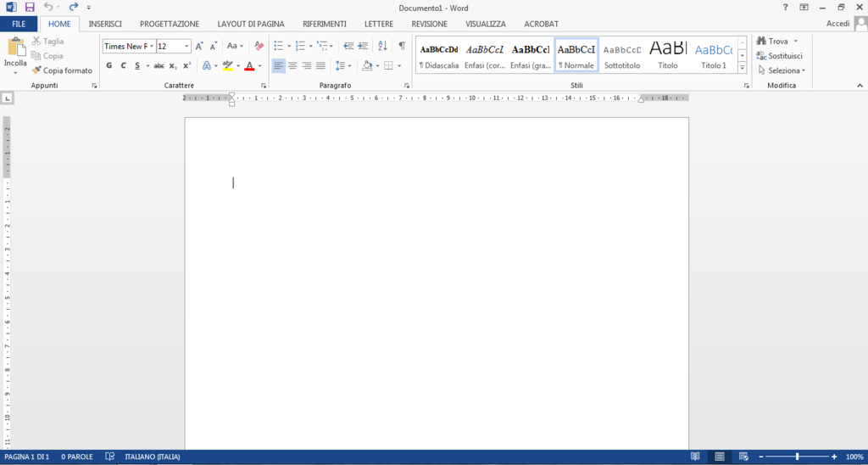Toggle paragraph marks ¶ display
Image resolution: width=868 pixels, height=465 pixels.
402,46
